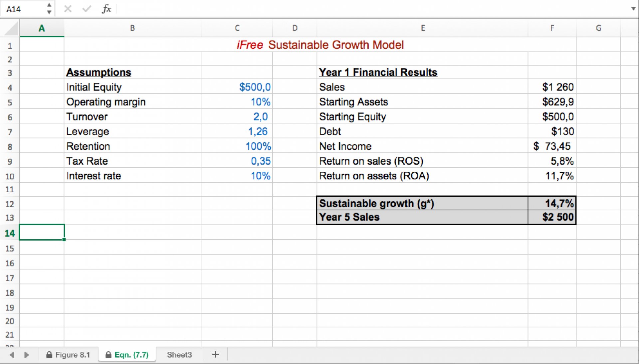
Task: Select row 14 header
Action: (10, 233)
